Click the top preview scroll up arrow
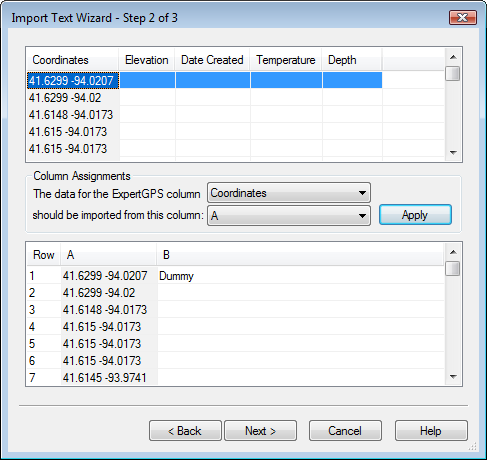Screen dimensions: 487x460 tap(453, 57)
